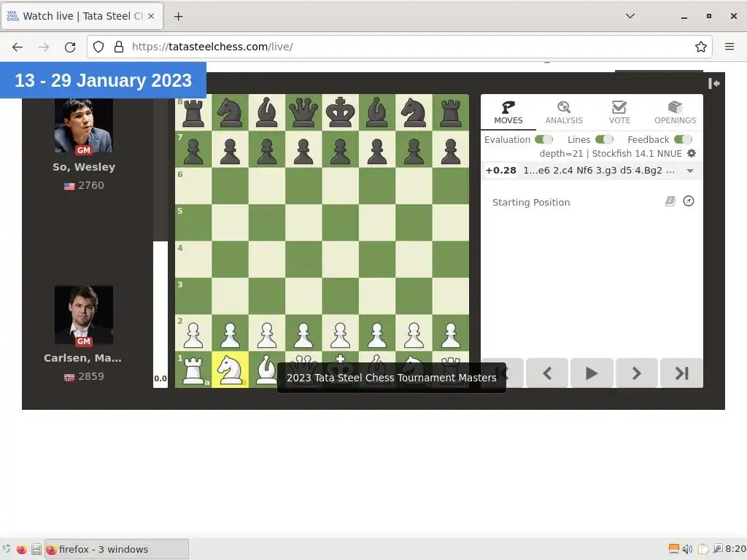This screenshot has width=747, height=560.
Task: Click Wesley So's rating 2760
Action: [90, 185]
